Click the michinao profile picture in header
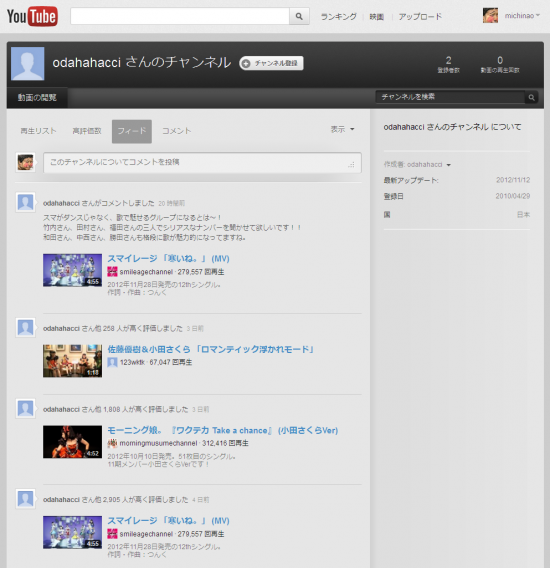 [x=490, y=16]
